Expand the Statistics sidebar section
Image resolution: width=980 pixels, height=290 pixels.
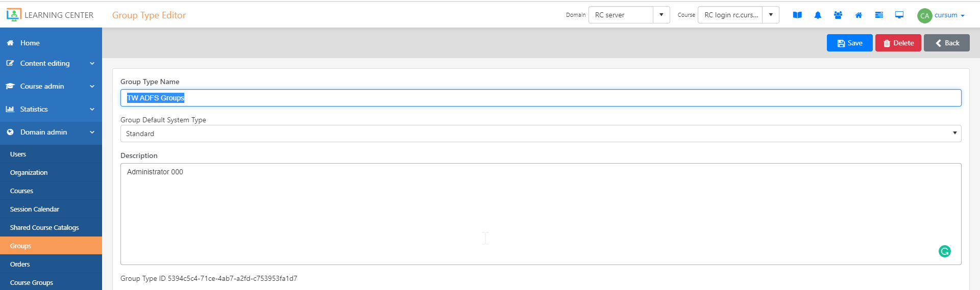click(x=51, y=109)
